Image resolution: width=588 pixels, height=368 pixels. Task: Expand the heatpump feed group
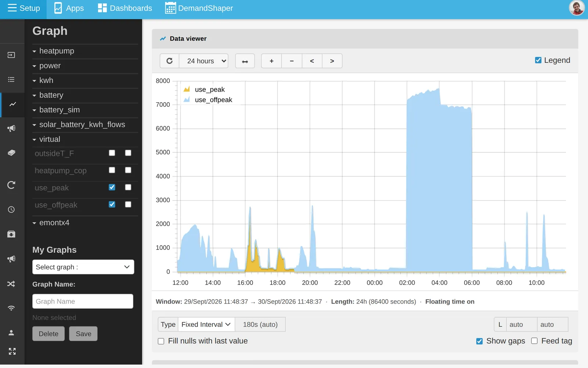(85, 51)
